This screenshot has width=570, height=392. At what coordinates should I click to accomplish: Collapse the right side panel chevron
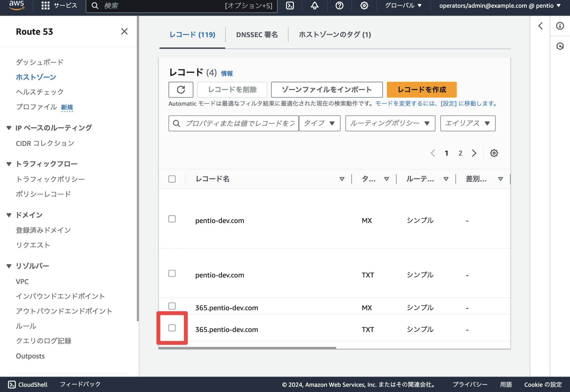point(540,26)
